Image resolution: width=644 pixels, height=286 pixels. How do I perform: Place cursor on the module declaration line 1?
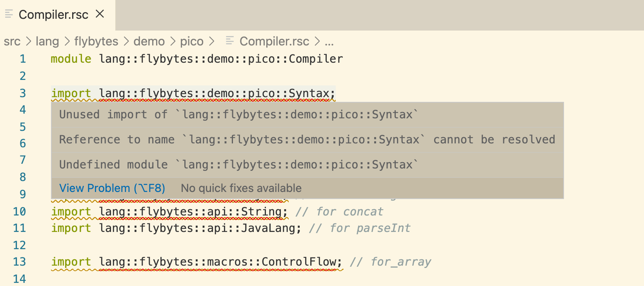point(196,58)
